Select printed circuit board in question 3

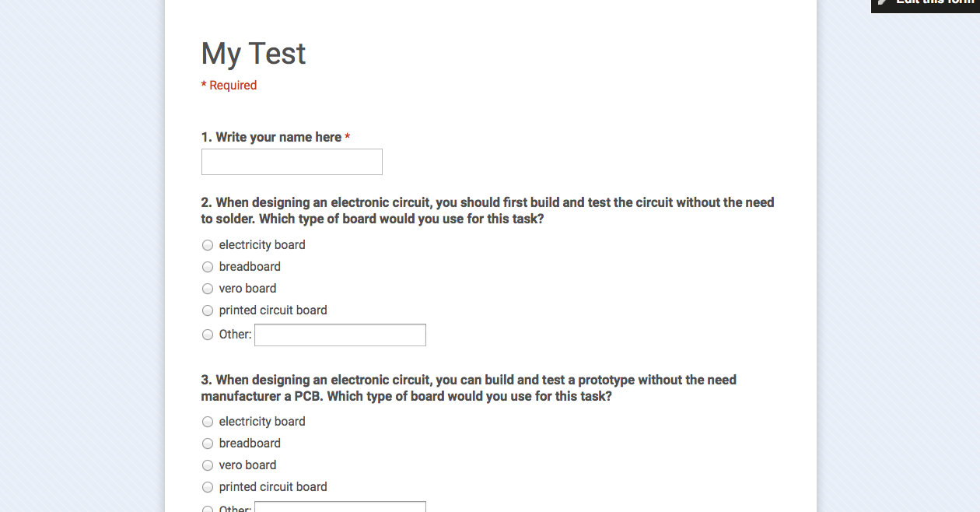(x=208, y=487)
